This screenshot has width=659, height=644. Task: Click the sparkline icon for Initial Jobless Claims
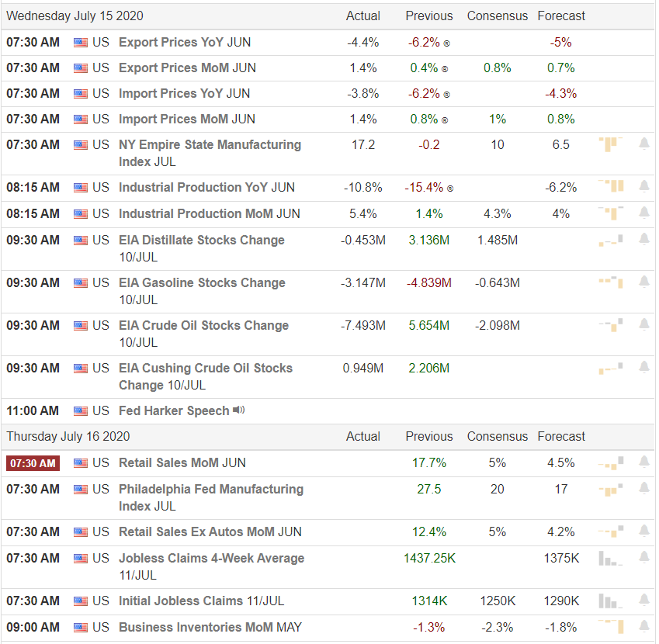(x=609, y=601)
